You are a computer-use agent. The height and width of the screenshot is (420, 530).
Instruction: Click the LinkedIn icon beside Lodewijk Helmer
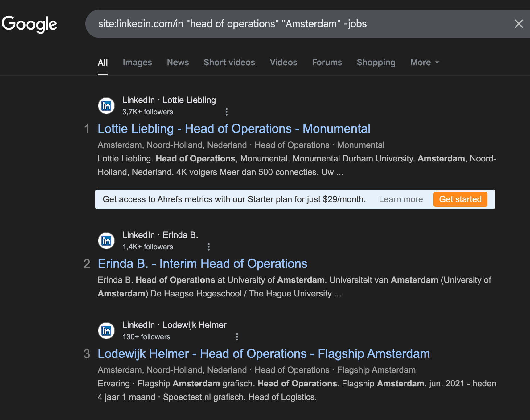(x=106, y=330)
